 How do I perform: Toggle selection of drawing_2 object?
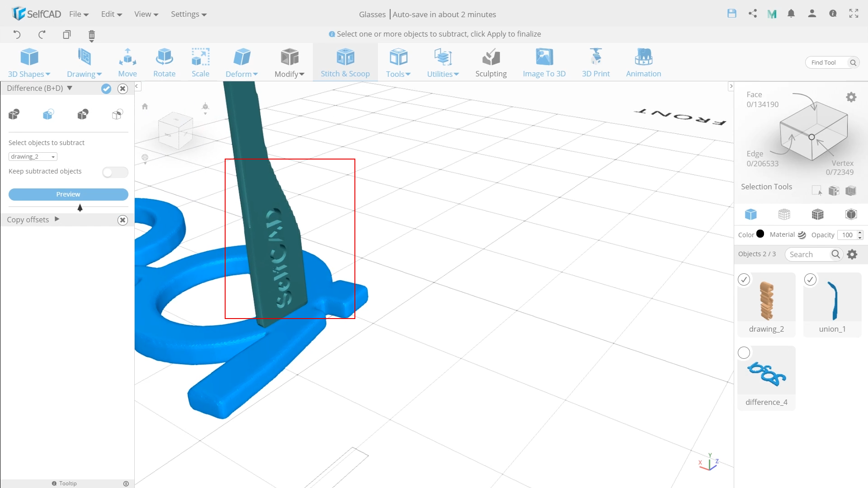[x=744, y=280]
